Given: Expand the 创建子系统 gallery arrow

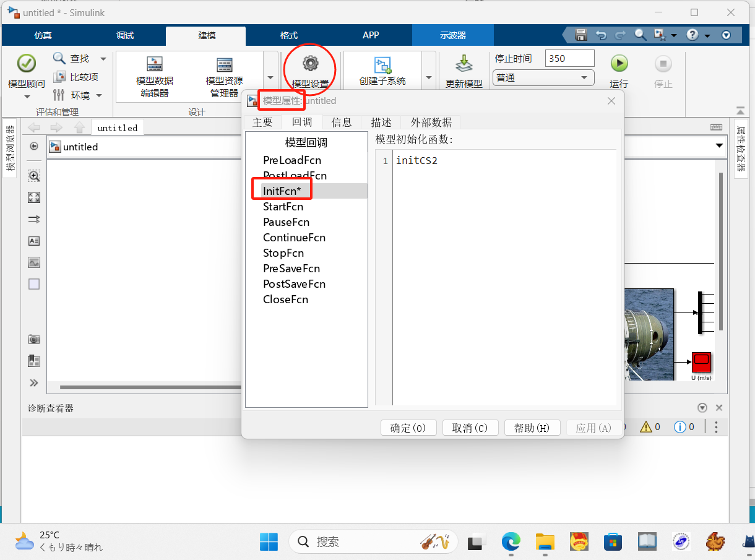Looking at the screenshot, I should [x=429, y=77].
